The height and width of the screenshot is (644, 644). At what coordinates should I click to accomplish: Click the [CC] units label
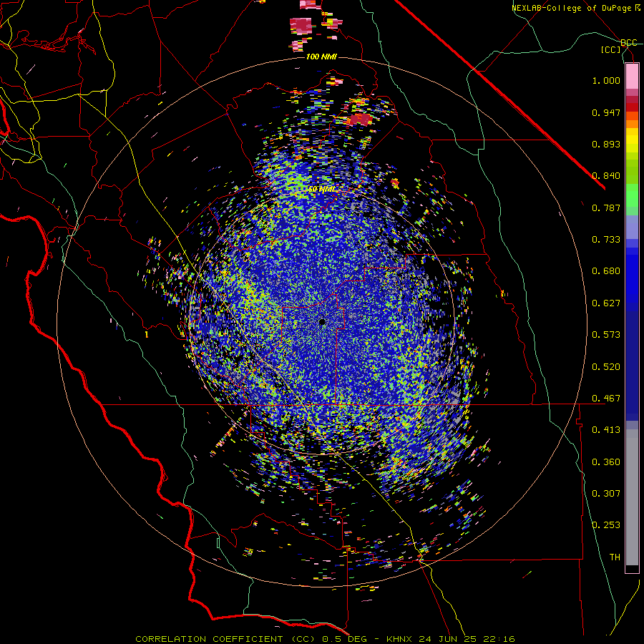coord(611,49)
